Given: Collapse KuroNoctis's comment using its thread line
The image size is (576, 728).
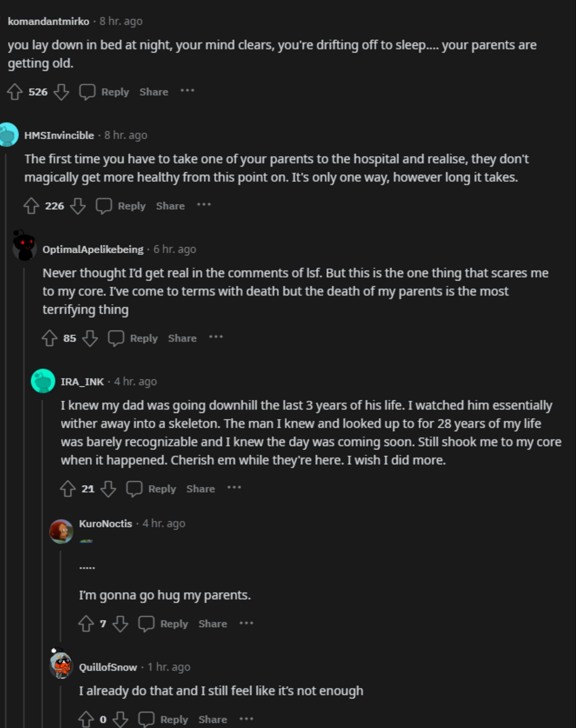Looking at the screenshot, I should point(61,594).
